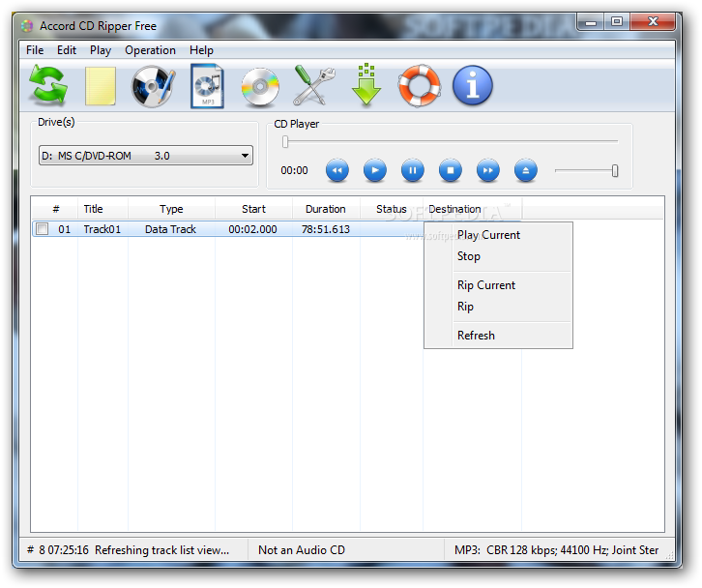Click the # column header
This screenshot has width=702, height=588.
point(55,209)
